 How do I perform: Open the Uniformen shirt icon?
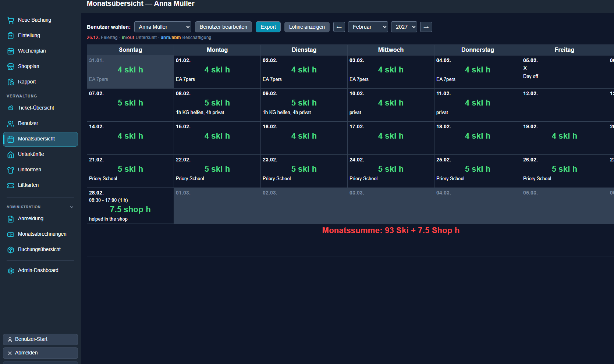point(11,170)
